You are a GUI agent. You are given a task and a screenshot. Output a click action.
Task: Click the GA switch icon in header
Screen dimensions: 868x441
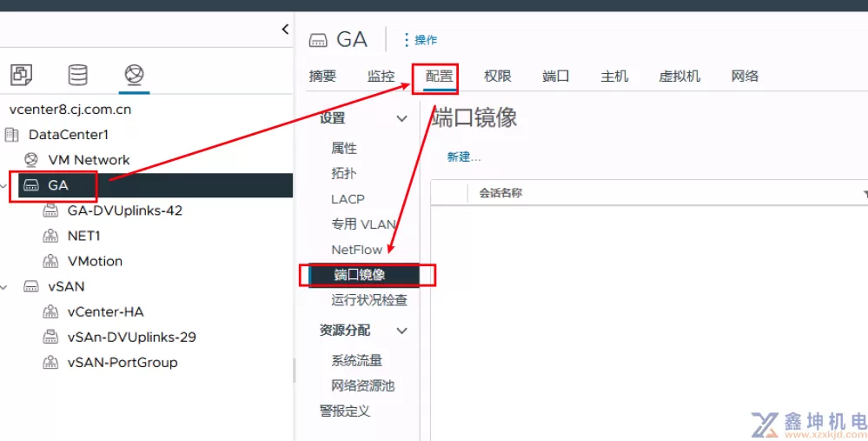point(318,40)
